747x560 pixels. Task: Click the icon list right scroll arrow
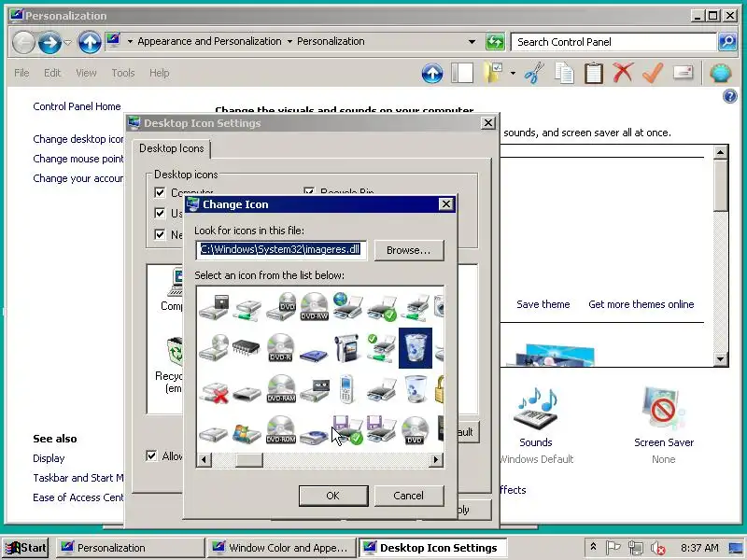pos(435,459)
